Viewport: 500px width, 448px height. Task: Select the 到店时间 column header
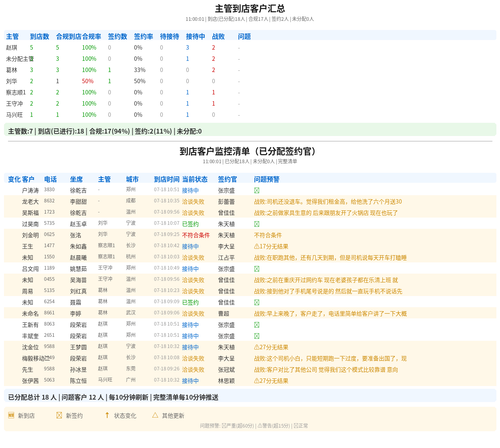(x=167, y=179)
